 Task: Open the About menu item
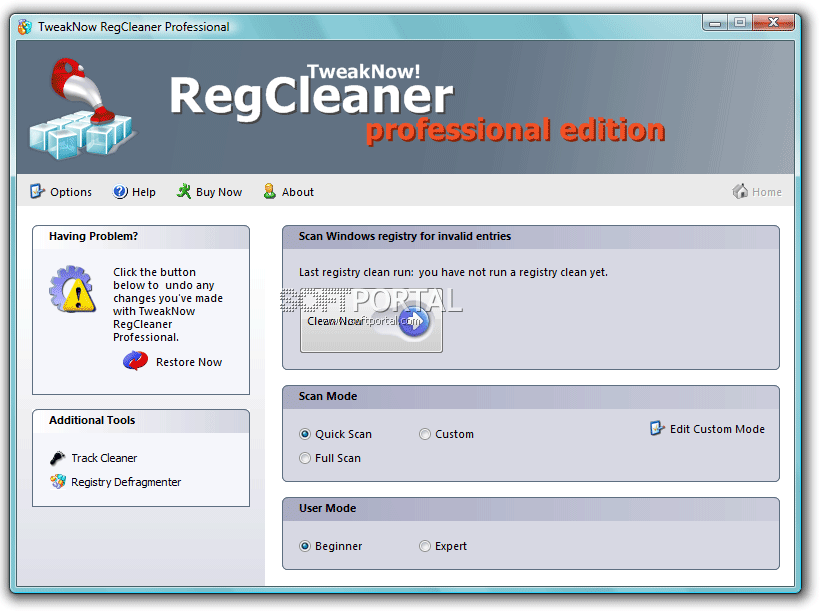[x=289, y=192]
